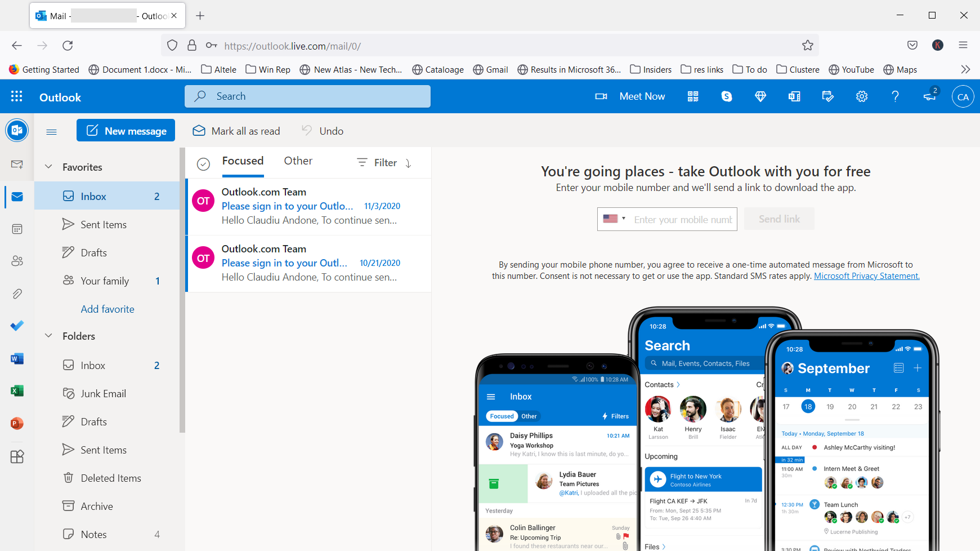Switch to the Other tab
Image resolution: width=980 pixels, height=551 pixels.
[x=298, y=161]
